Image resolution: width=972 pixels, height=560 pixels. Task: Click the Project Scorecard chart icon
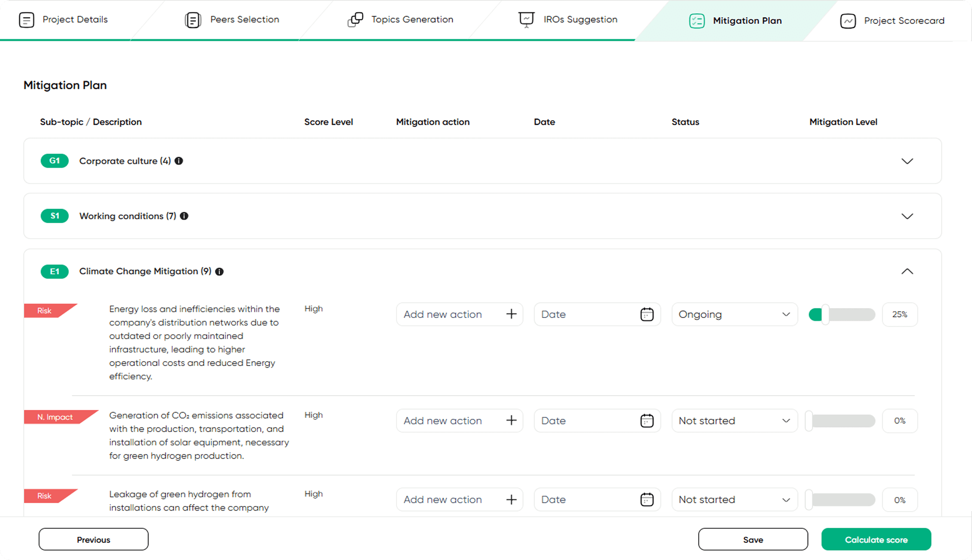tap(848, 21)
